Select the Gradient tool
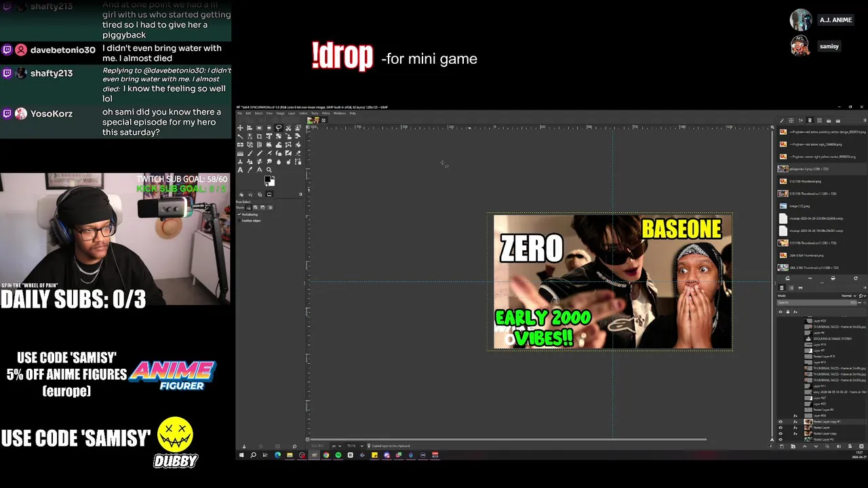Viewport: 868px width, 488px height. (x=240, y=153)
